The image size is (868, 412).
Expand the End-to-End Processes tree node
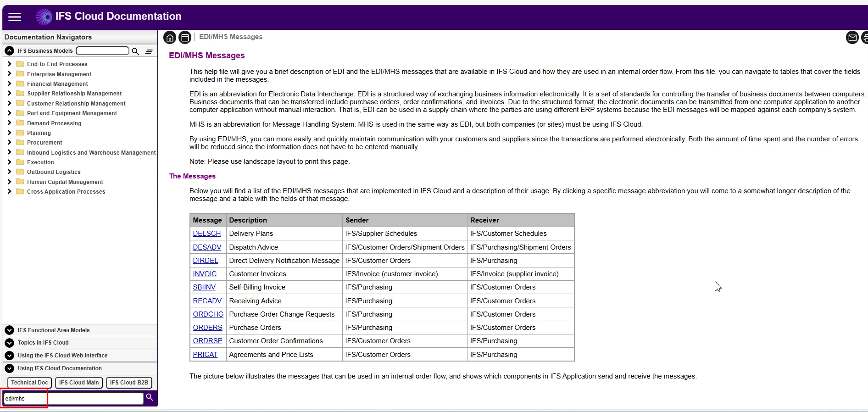point(9,64)
